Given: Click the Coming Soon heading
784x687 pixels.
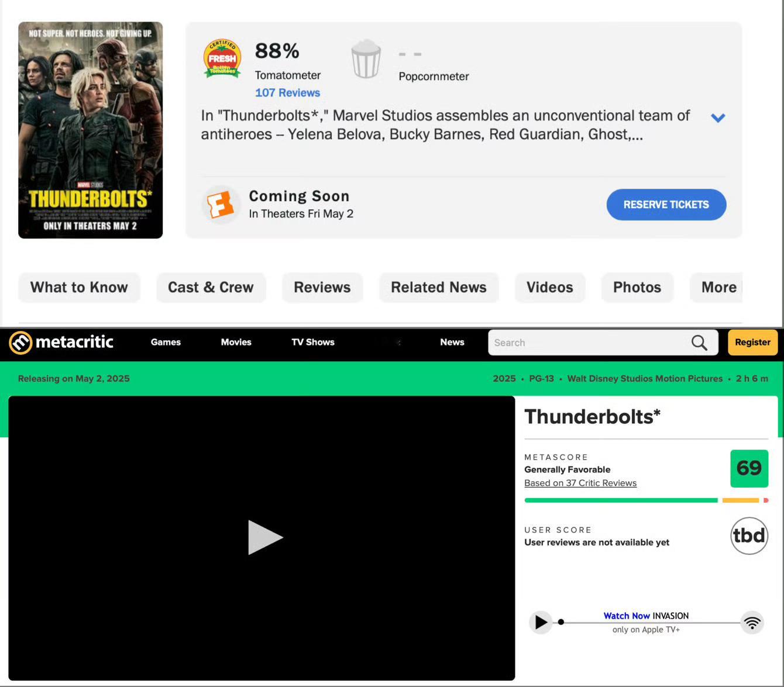Looking at the screenshot, I should click(x=299, y=196).
